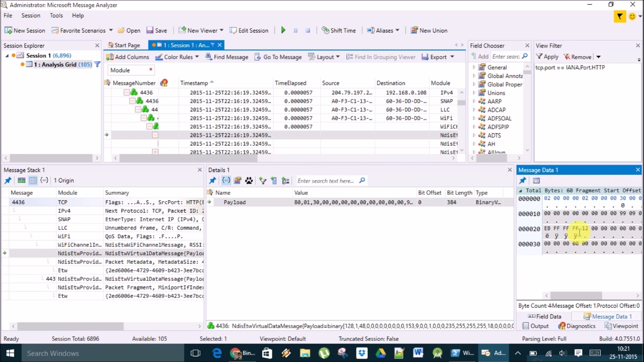Click the diagnosis column icon header
This screenshot has height=362, width=644.
tap(164, 83)
